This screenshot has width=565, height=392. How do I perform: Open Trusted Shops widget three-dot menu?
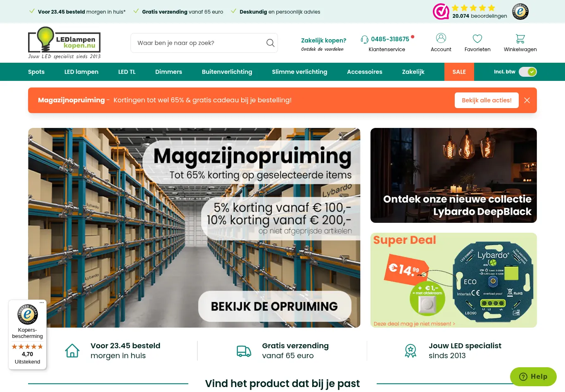coord(42,303)
